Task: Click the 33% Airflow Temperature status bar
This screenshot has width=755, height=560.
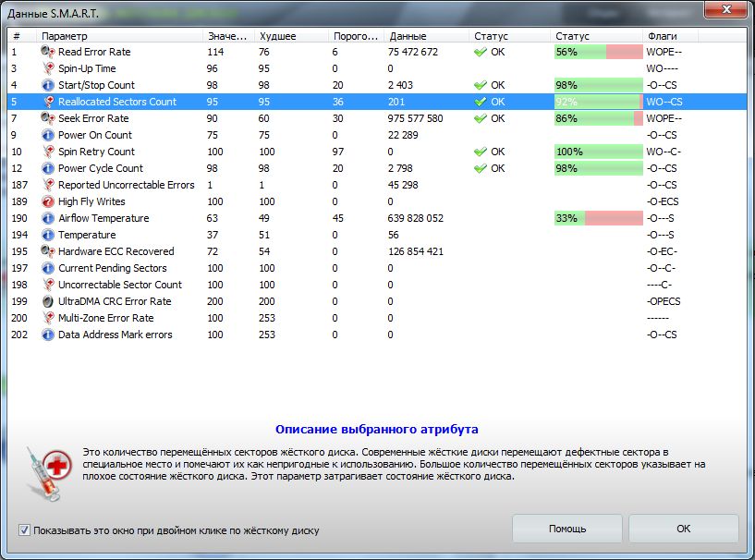Action: click(599, 218)
